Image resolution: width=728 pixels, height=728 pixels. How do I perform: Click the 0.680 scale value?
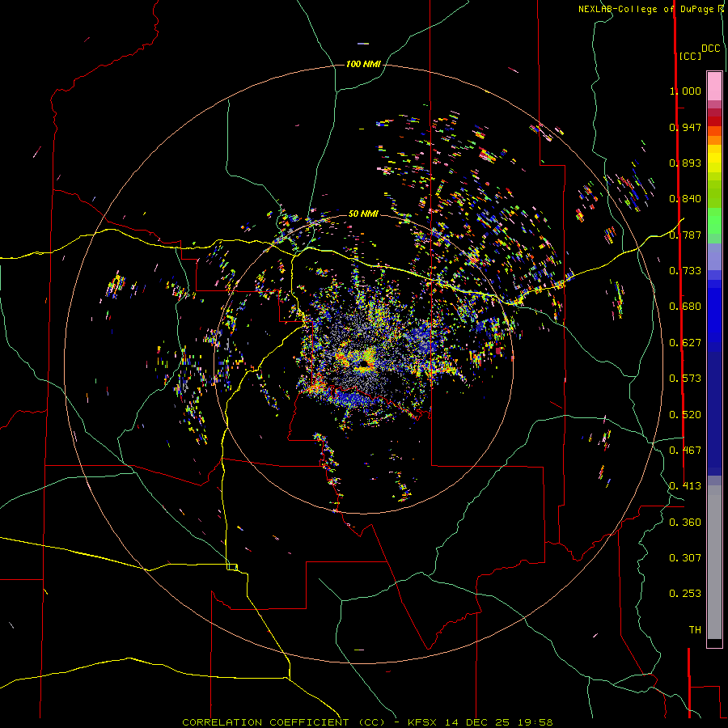point(685,307)
